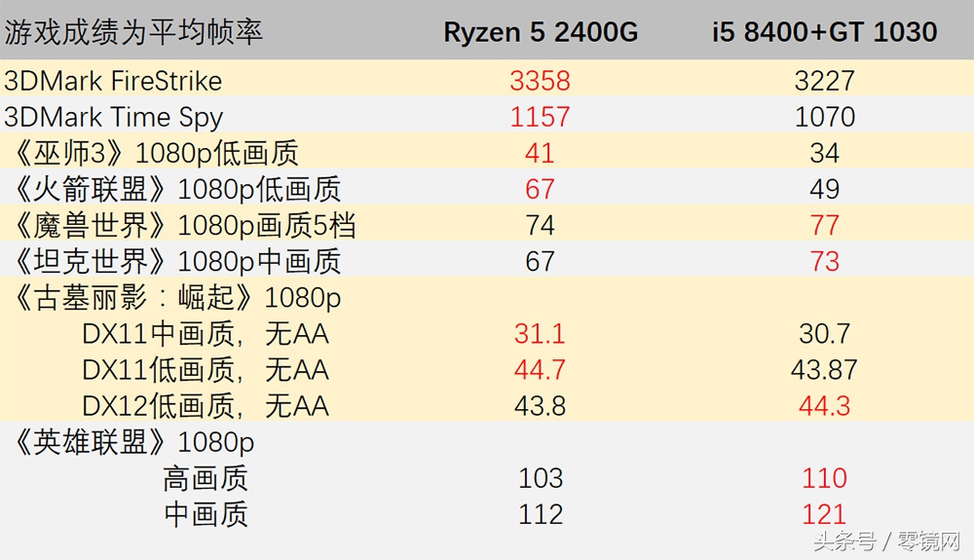Click the red value 77 for 魔兽世界

[824, 225]
